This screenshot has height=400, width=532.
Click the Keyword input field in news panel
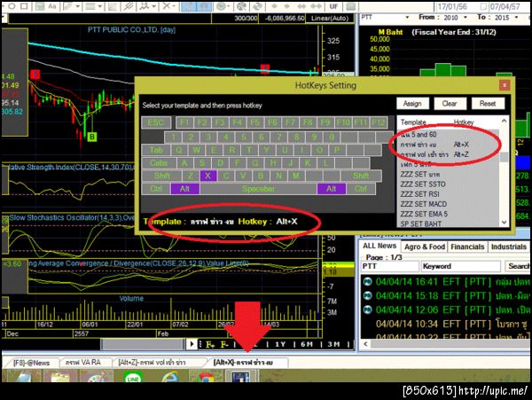coord(461,266)
